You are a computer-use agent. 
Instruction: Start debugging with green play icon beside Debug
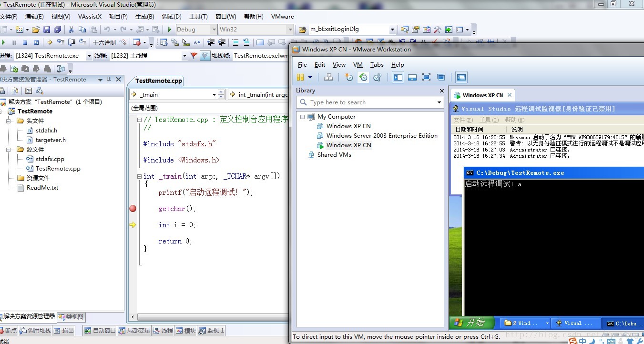pos(170,30)
